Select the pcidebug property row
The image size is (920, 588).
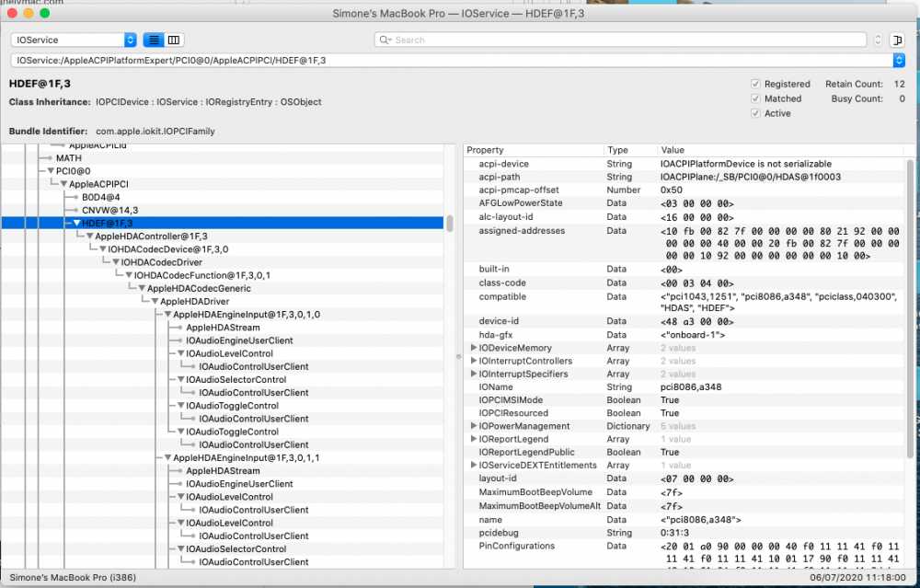pos(684,533)
